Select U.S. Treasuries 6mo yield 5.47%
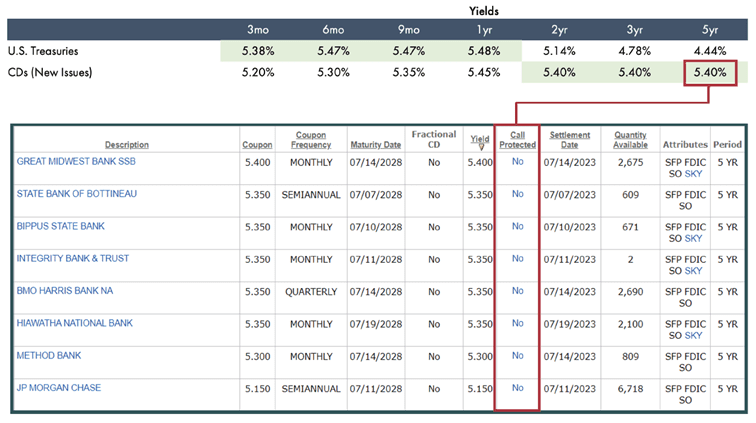 tap(333, 51)
